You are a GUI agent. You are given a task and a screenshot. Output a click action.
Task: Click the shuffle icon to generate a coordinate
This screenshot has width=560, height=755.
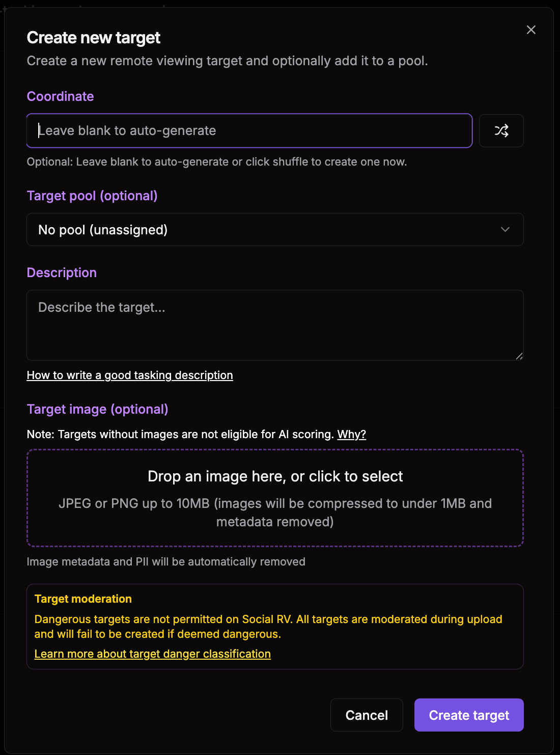pos(501,131)
